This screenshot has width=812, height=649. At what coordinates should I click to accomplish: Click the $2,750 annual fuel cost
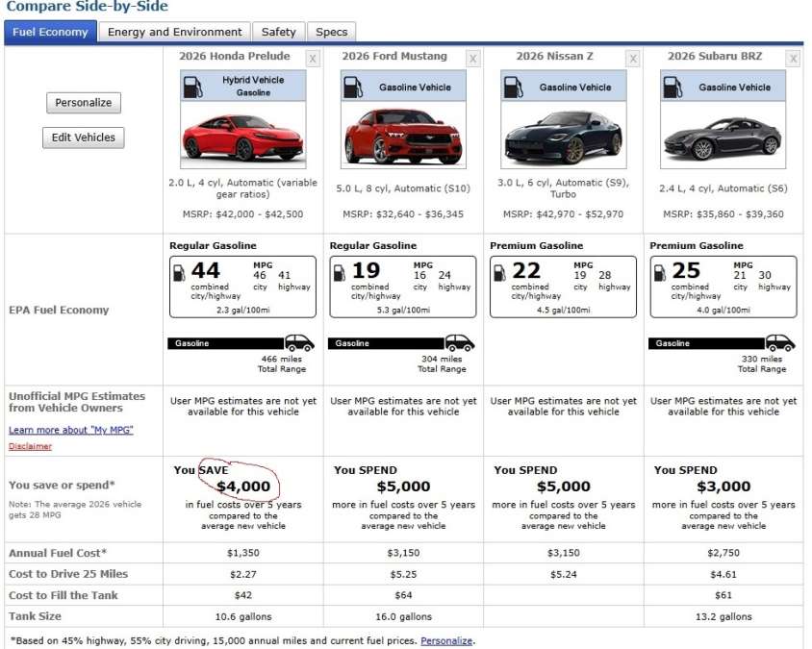[x=723, y=553]
